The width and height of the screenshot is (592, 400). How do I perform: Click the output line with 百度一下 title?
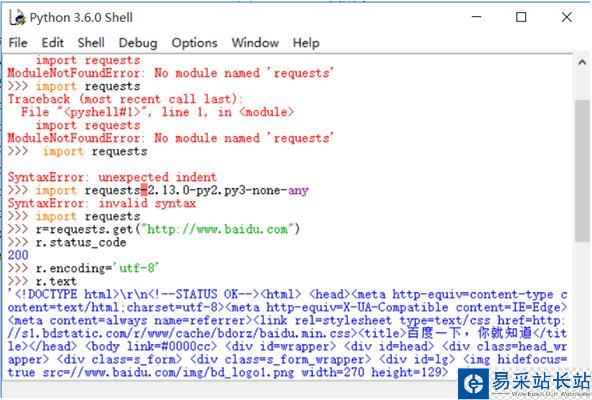[x=287, y=333]
